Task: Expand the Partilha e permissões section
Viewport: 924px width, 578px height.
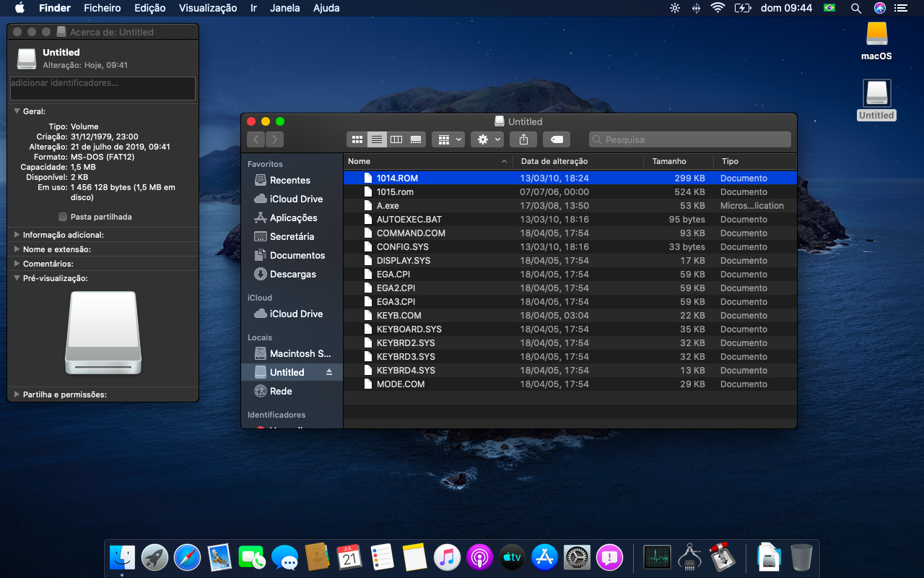Action: click(17, 394)
